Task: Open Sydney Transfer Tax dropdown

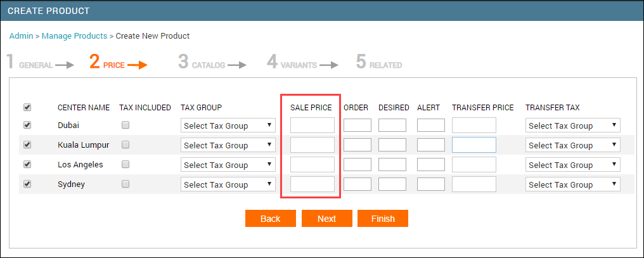Action: (573, 185)
